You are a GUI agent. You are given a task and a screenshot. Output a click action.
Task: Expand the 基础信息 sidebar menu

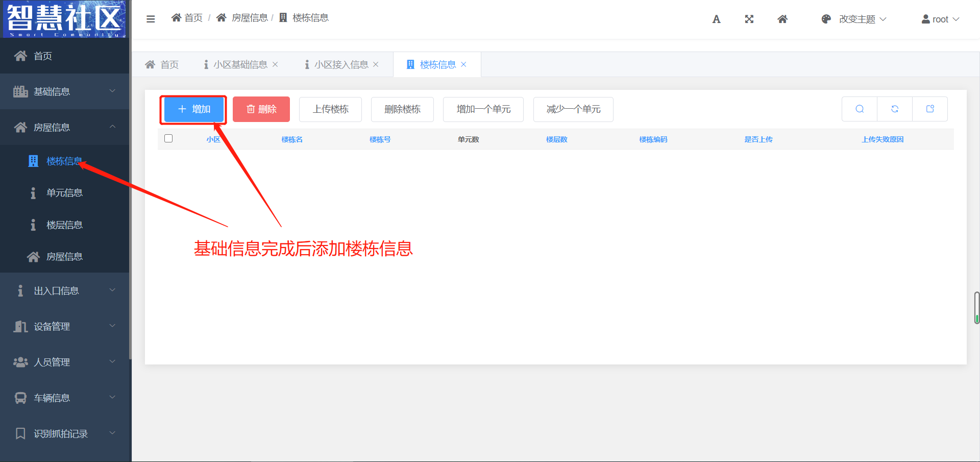(64, 91)
